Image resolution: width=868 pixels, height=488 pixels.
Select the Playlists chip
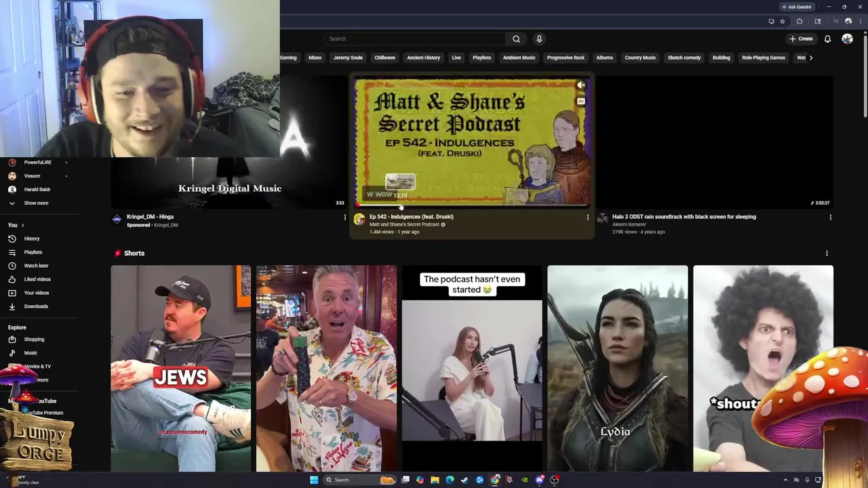481,58
